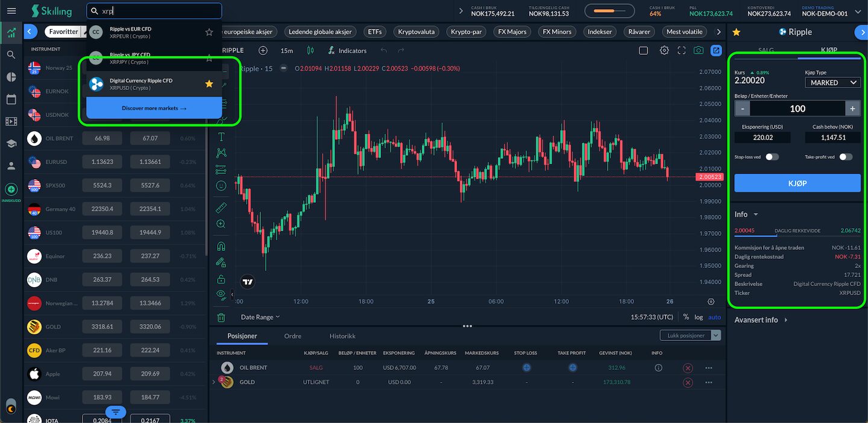The image size is (868, 423).
Task: Collapse the Info section
Action: pyautogui.click(x=746, y=214)
